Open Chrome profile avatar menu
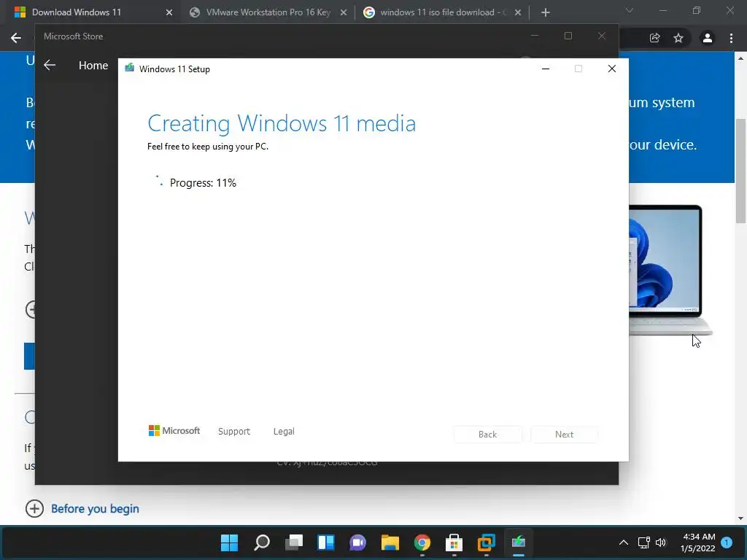This screenshot has width=747, height=560. (708, 38)
